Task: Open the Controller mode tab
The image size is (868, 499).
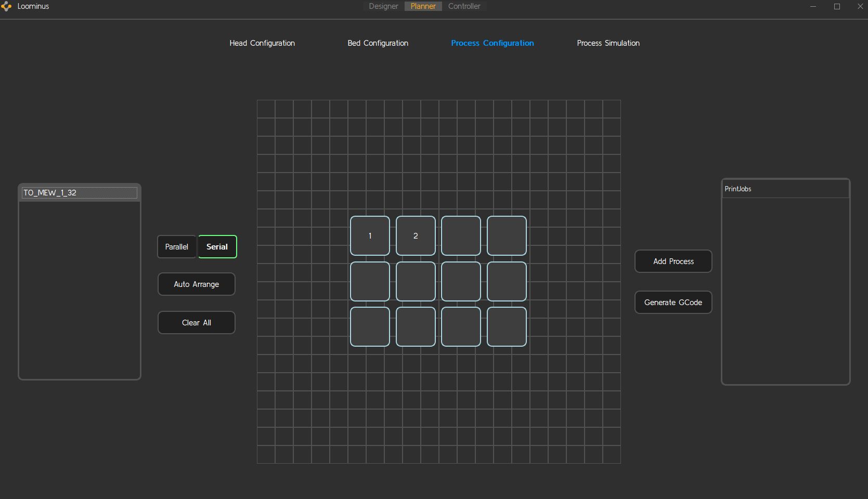Action: (464, 6)
